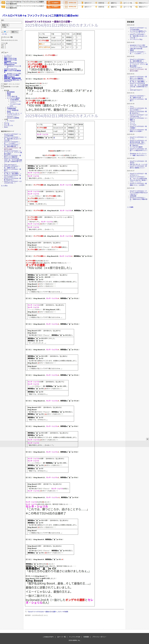Open バトロイ駄弁り板 link
Image resolution: width=149 pixels, height=644 pixels.
12,96
